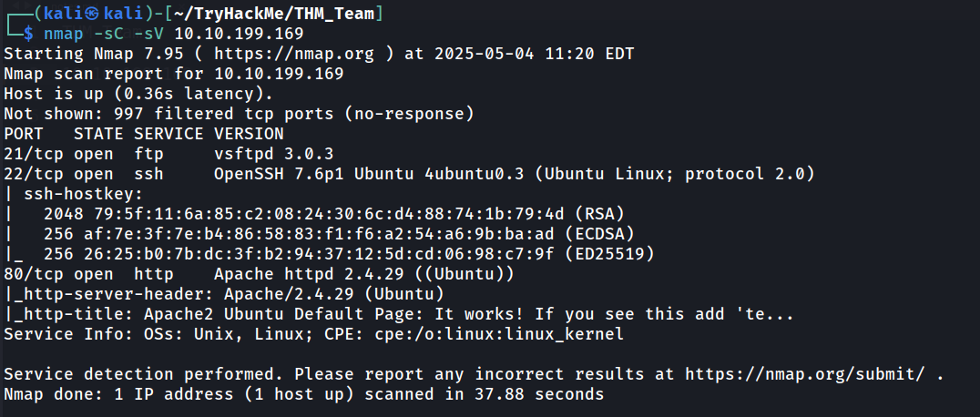Click the target IP 10.10.199.169 in the command line
This screenshot has height=417, width=980.
(x=241, y=33)
